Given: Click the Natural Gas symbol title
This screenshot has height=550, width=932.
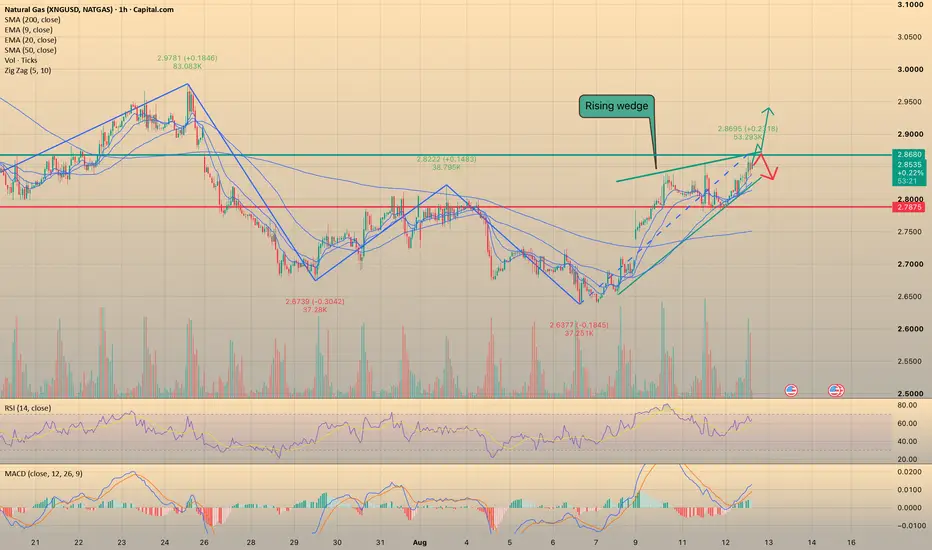Looking at the screenshot, I should pyautogui.click(x=89, y=10).
